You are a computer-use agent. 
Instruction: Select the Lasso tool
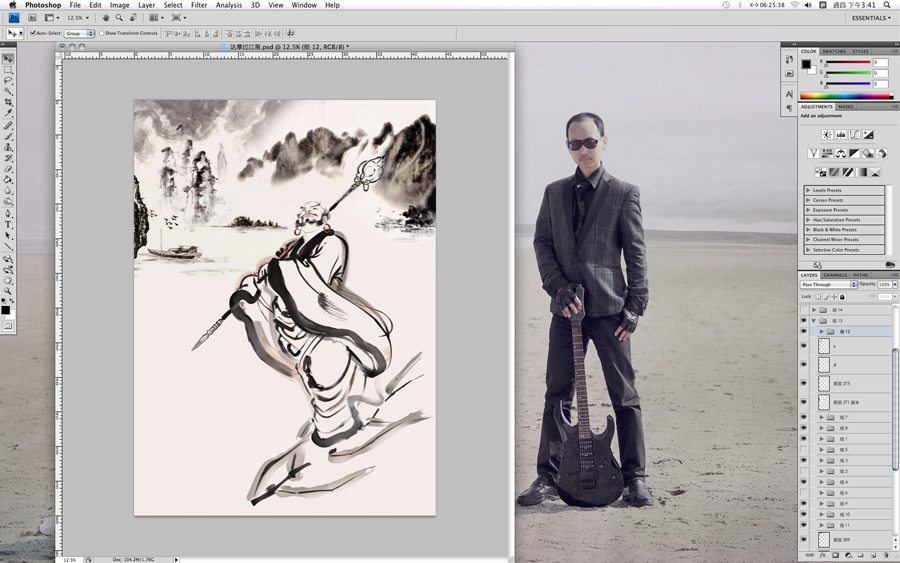click(7, 81)
